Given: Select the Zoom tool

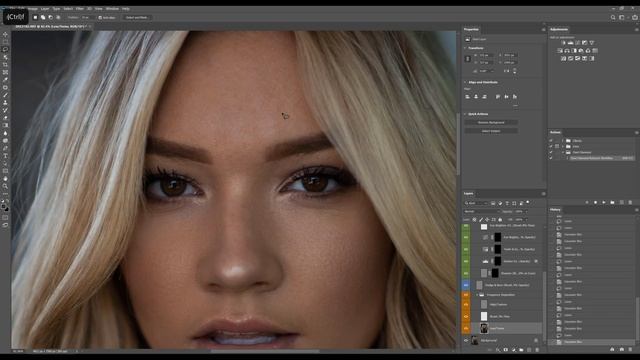Looking at the screenshot, I should pyautogui.click(x=5, y=186).
